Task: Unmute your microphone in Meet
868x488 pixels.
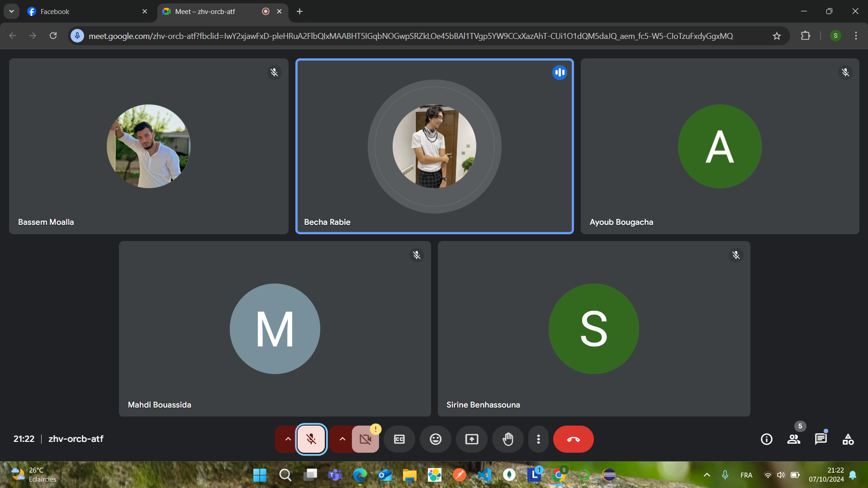Action: (311, 439)
